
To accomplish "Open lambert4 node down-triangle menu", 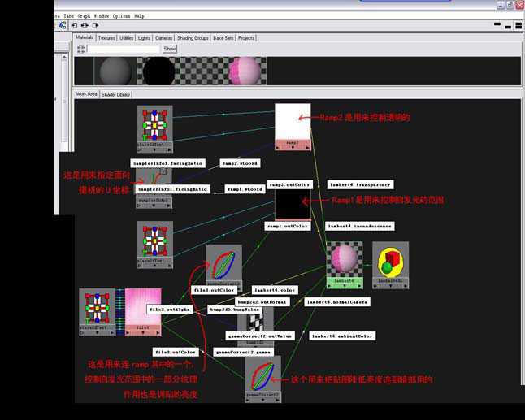I will [x=345, y=287].
